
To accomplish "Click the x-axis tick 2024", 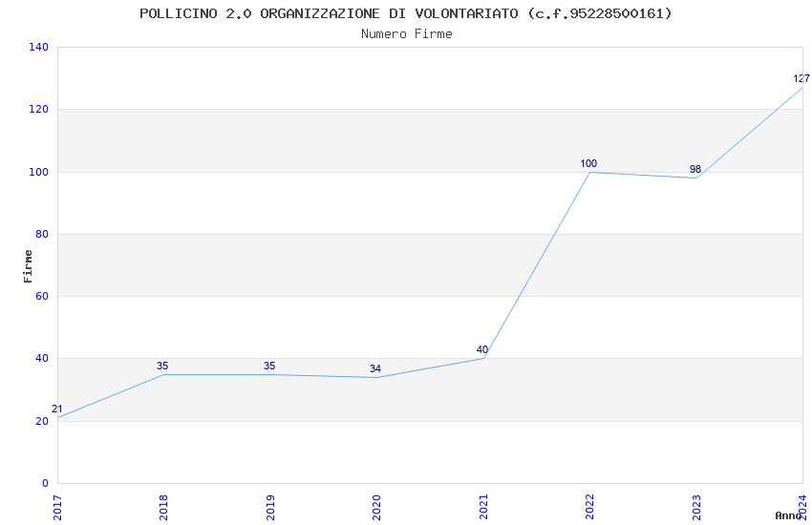I will tap(803, 507).
